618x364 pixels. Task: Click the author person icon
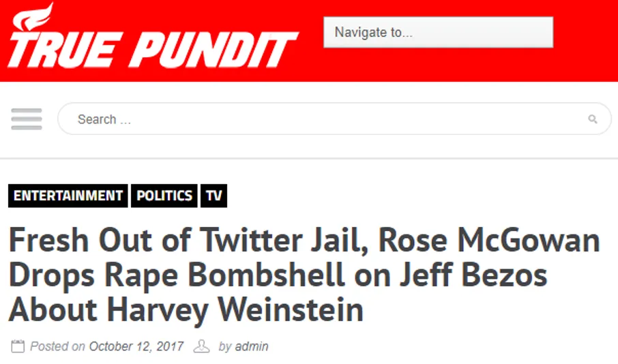[201, 346]
